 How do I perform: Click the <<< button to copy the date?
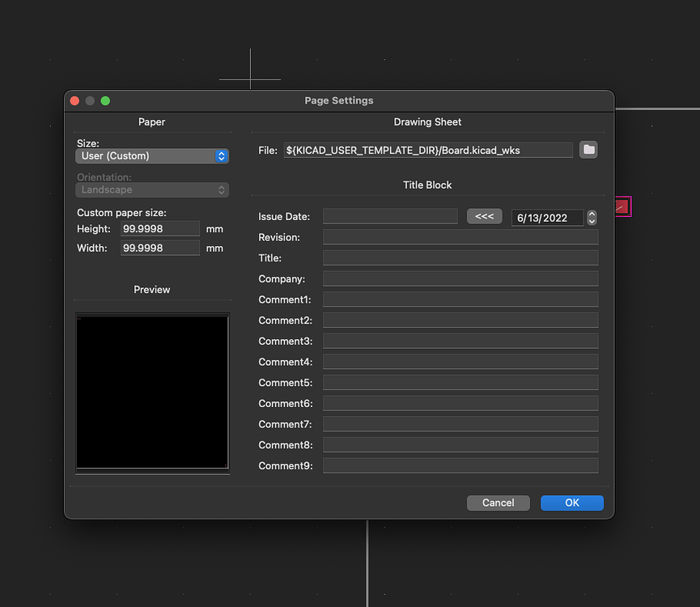tap(484, 216)
